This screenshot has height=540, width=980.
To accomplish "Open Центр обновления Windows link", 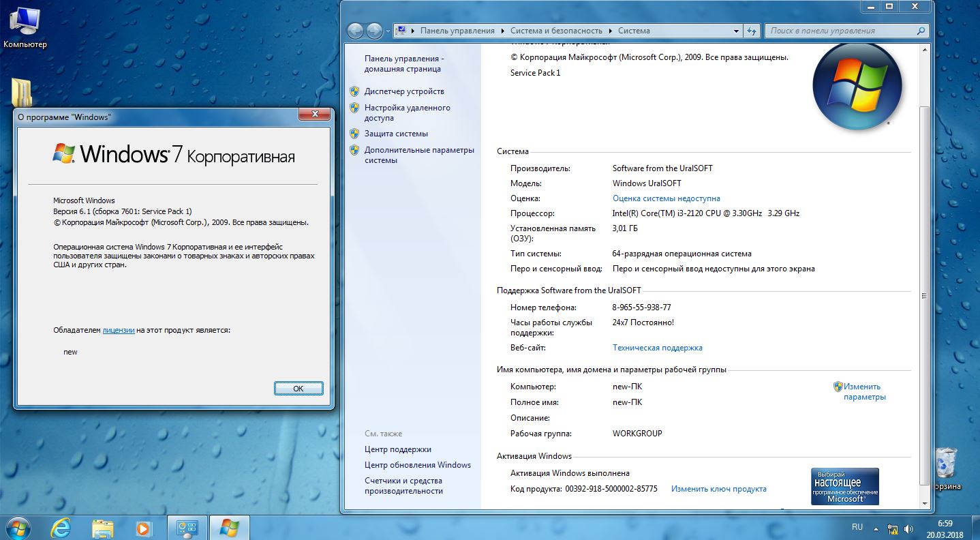I will (x=418, y=465).
